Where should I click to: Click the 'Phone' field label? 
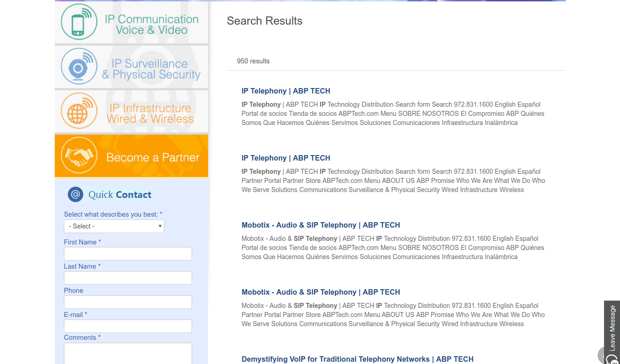[x=73, y=291]
